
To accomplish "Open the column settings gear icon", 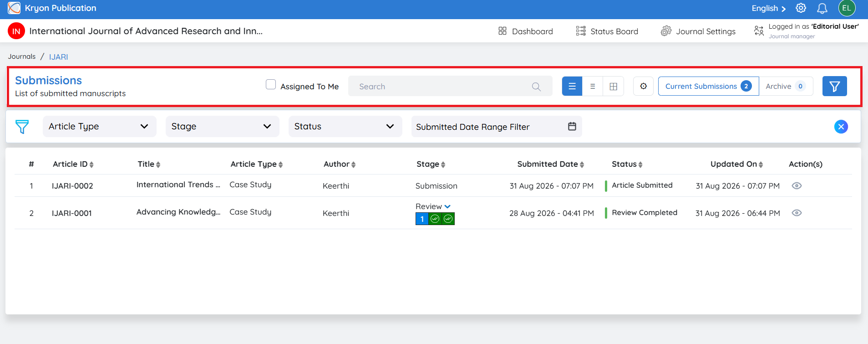I will click(x=643, y=86).
